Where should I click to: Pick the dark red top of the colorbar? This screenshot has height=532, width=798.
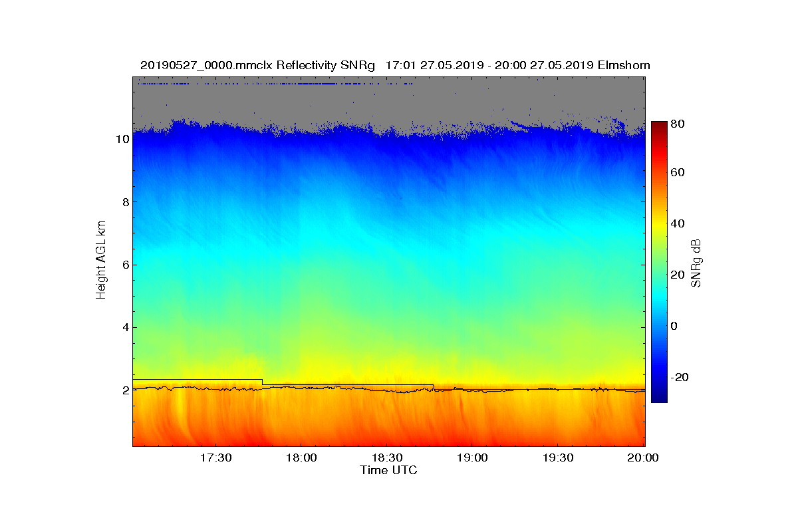[659, 126]
